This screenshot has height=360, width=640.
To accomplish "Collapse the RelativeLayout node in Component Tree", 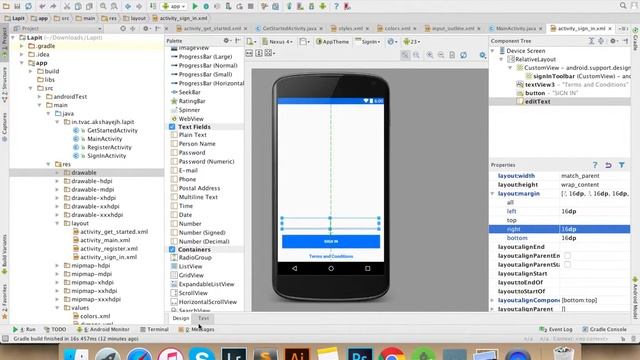I will [502, 59].
